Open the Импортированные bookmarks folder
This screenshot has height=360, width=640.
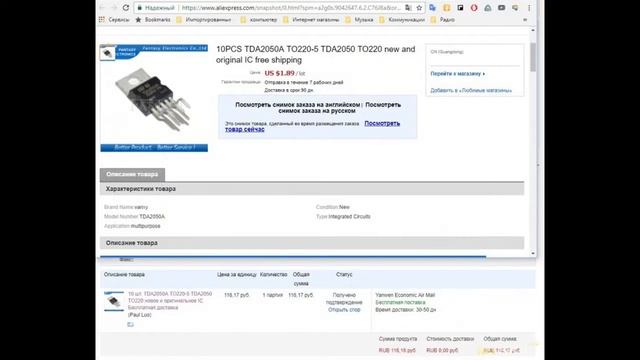pyautogui.click(x=203, y=20)
